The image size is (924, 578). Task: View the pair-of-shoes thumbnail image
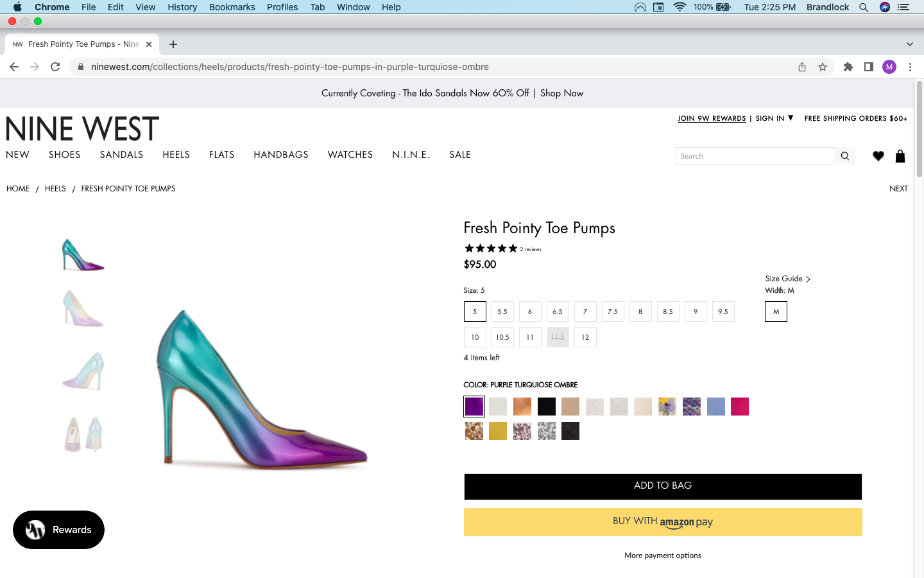pyautogui.click(x=83, y=434)
